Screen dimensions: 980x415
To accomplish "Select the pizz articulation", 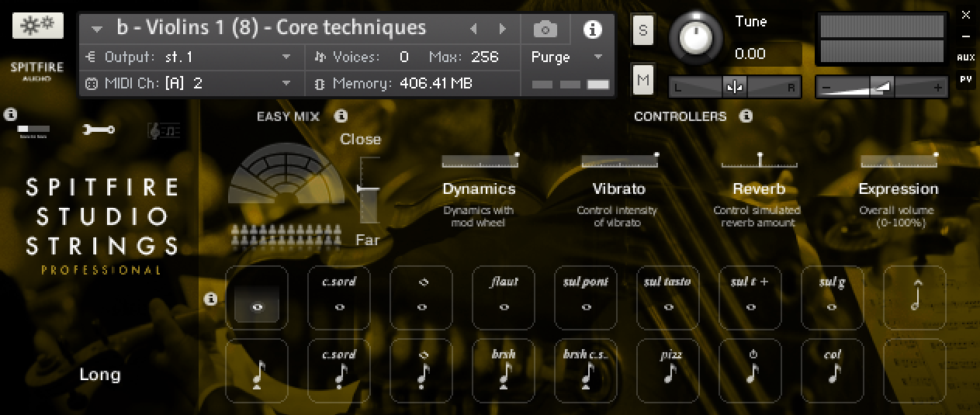I will pyautogui.click(x=668, y=371).
